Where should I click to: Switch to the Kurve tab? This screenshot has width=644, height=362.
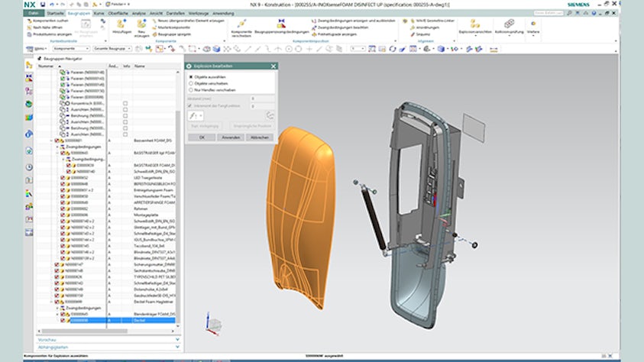(x=99, y=13)
